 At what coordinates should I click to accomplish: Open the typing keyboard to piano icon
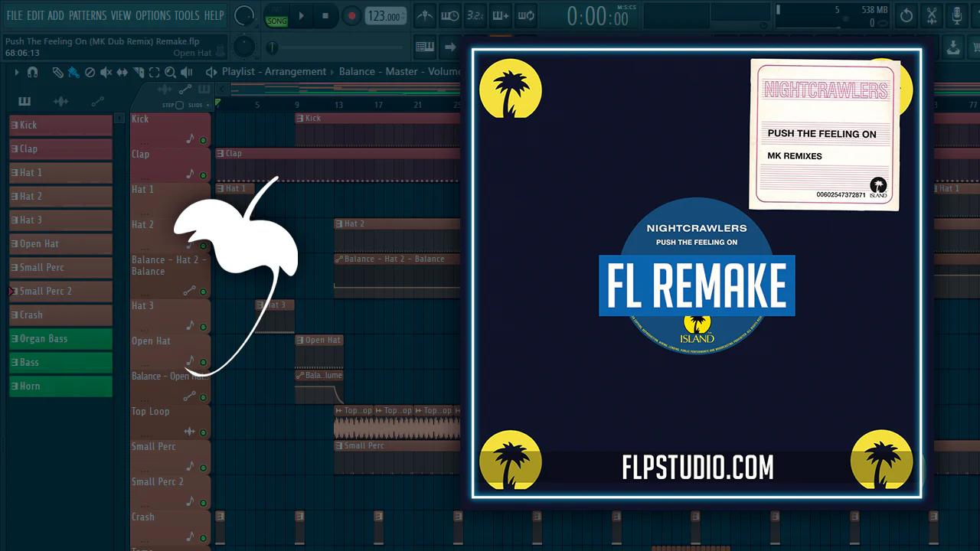point(425,47)
